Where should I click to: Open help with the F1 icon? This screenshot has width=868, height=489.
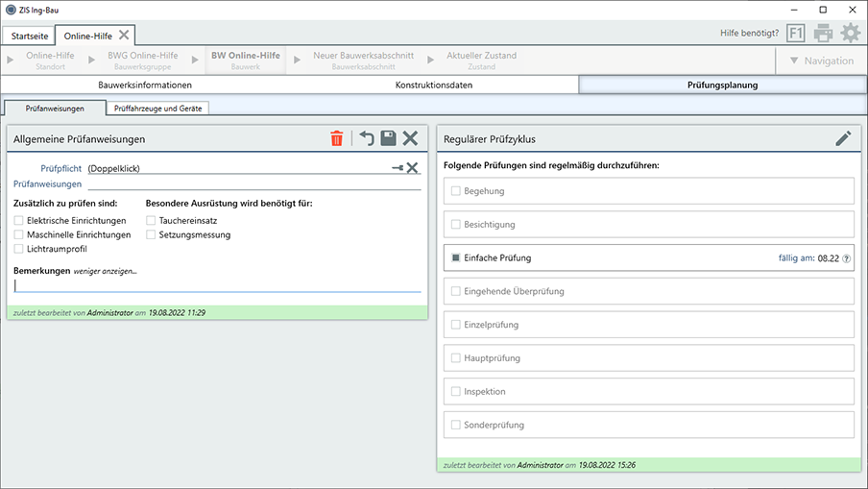[795, 34]
